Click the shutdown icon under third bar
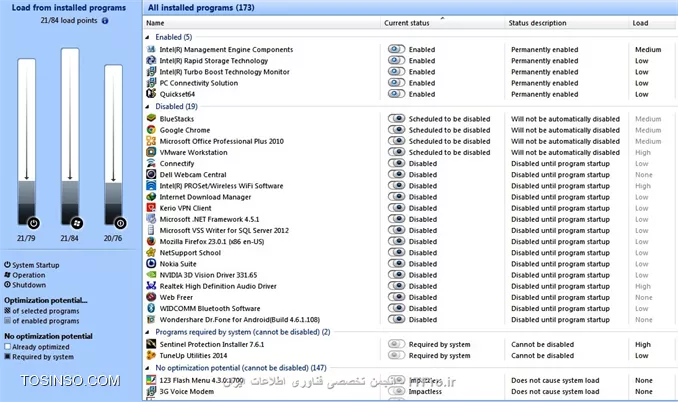Screen dimensions: 678x402 click(x=120, y=223)
